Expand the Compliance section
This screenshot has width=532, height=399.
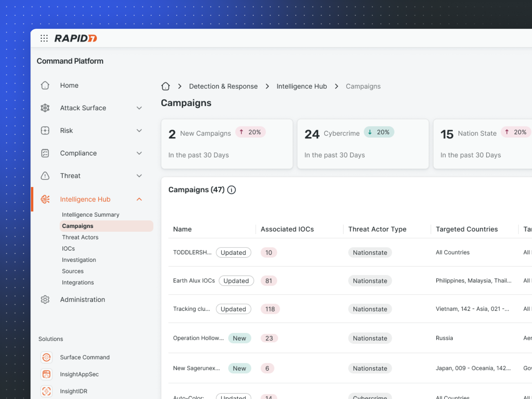point(139,153)
